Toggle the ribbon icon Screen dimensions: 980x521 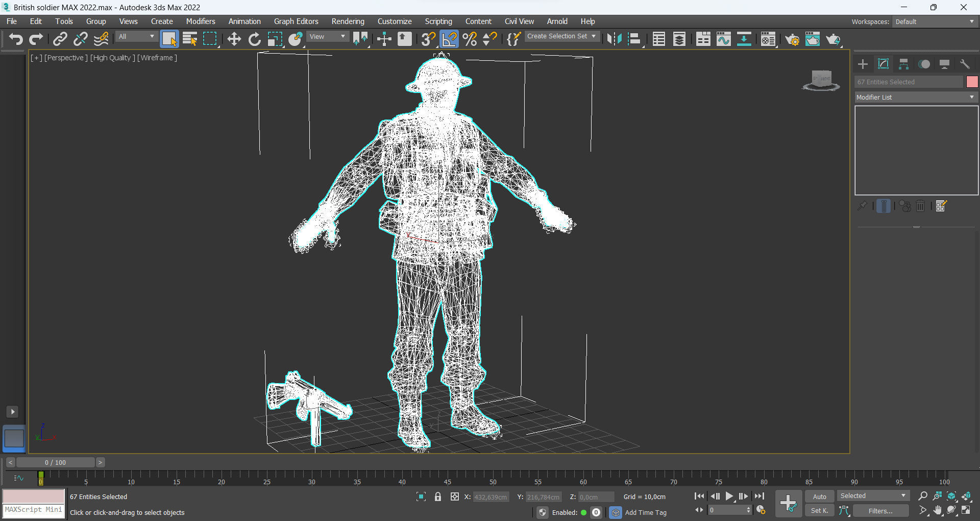point(703,39)
